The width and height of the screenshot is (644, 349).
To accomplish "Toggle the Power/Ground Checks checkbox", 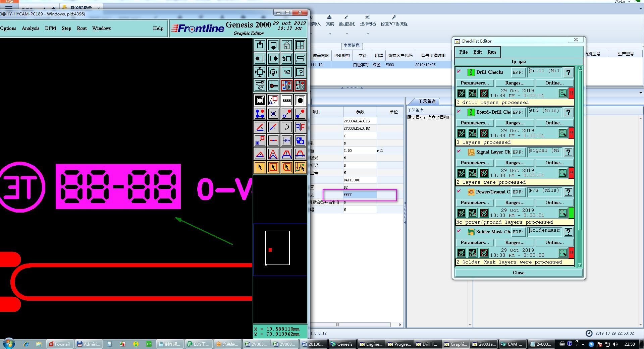I will (459, 191).
